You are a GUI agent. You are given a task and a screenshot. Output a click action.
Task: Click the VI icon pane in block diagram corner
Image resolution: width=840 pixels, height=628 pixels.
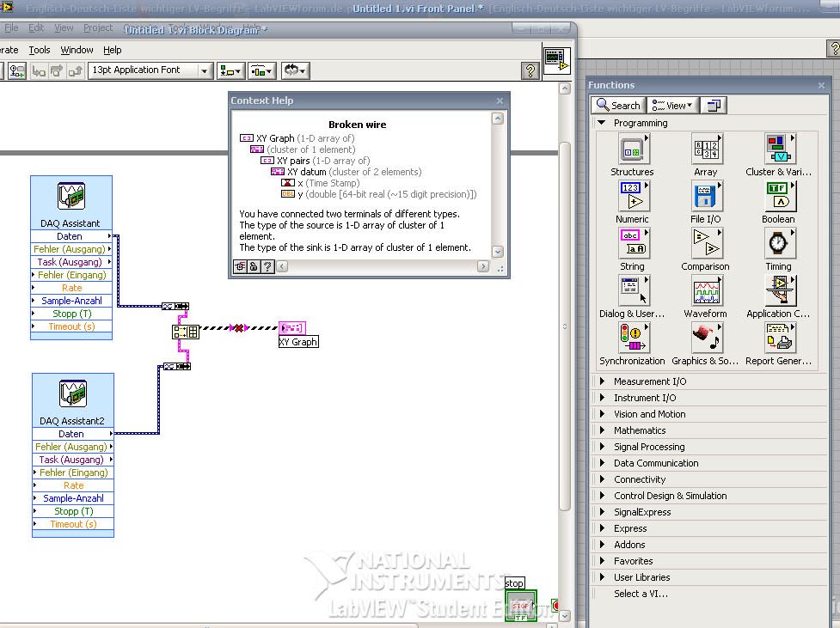pyautogui.click(x=556, y=59)
